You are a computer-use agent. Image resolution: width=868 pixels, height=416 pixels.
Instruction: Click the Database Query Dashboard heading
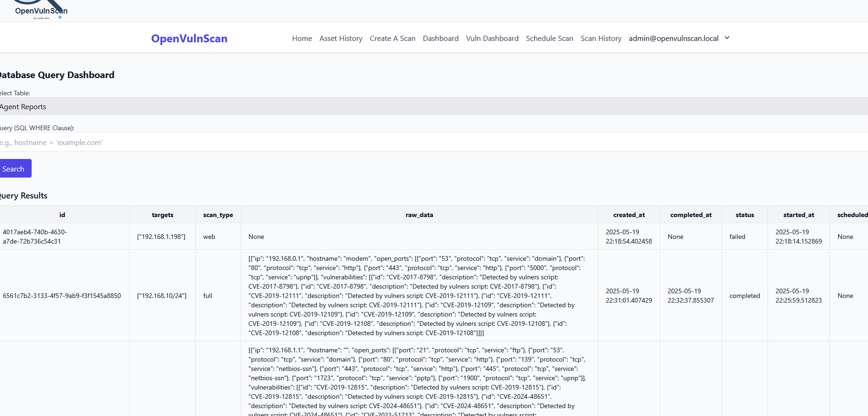pos(57,75)
